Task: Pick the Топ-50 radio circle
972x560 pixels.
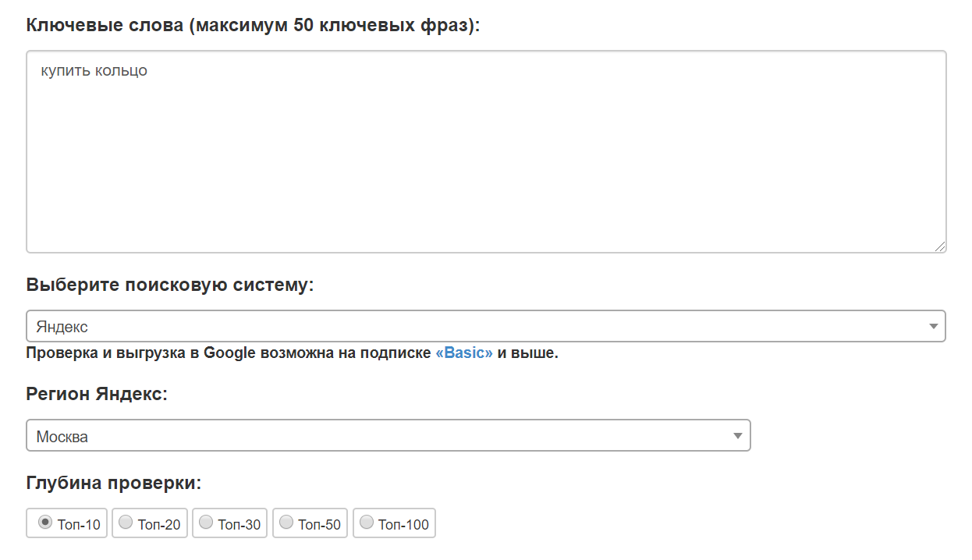Action: pyautogui.click(x=286, y=523)
